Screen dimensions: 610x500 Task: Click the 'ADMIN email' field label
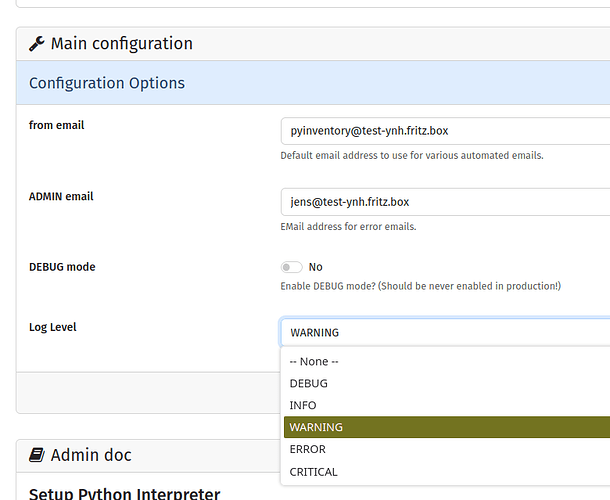tap(61, 196)
